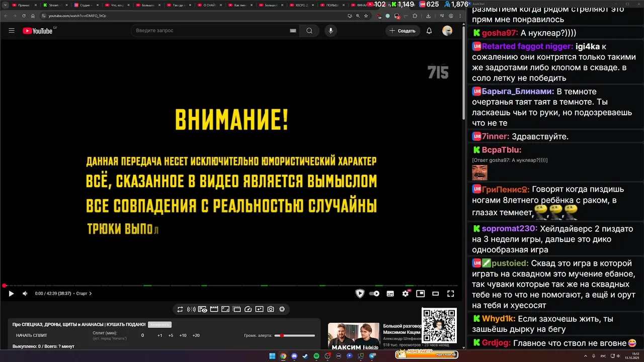This screenshot has width=644, height=362.
Task: Open the on-screen keyboard in search box
Action: coord(293,31)
